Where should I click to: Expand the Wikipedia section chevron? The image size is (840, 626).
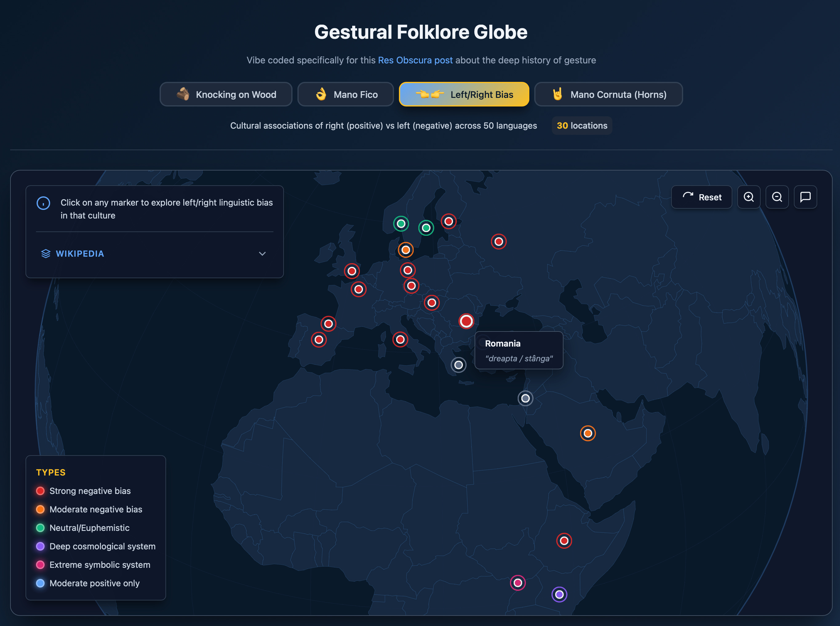pos(262,254)
